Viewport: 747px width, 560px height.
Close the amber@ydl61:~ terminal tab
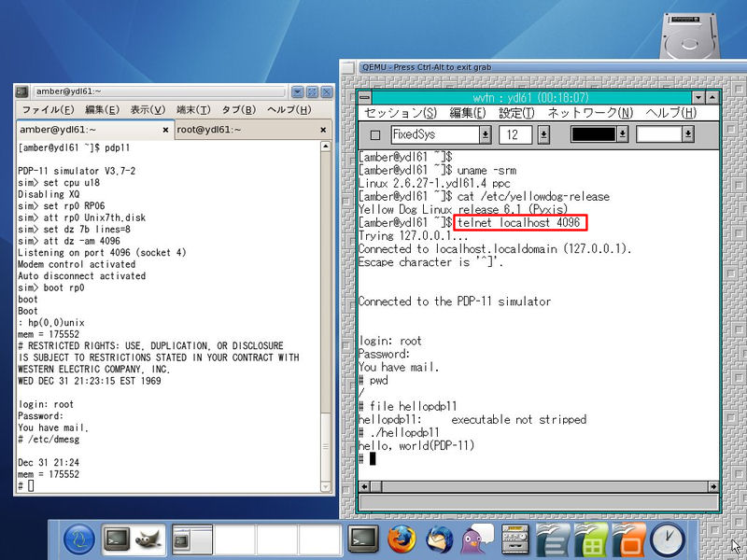coord(165,130)
